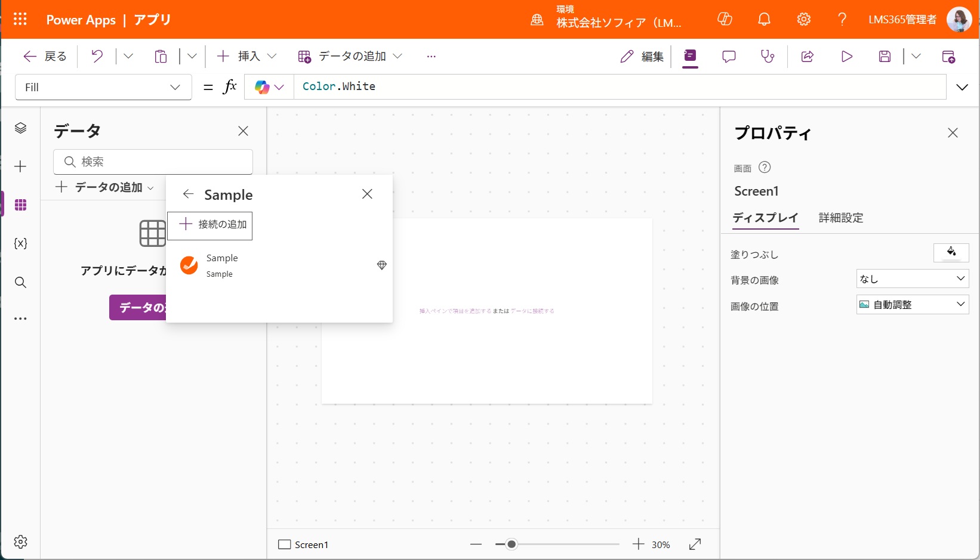
Task: Click the 30% zoom value
Action: pos(661,544)
